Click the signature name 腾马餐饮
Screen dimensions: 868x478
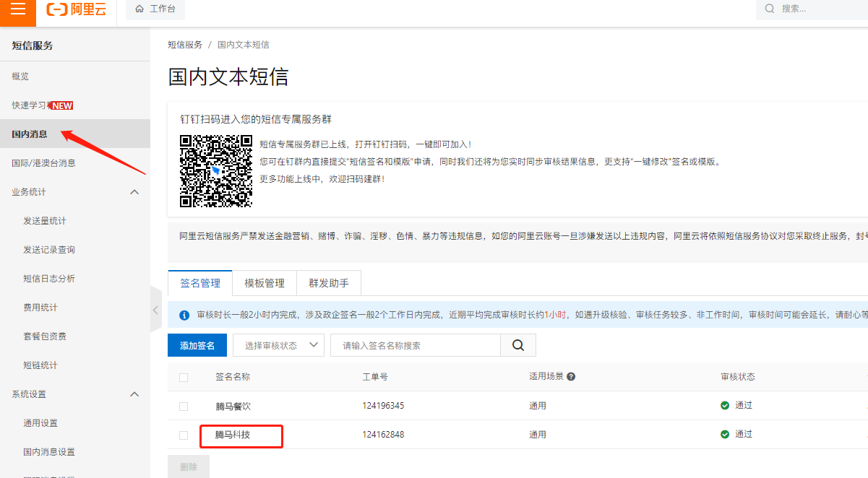click(x=233, y=406)
